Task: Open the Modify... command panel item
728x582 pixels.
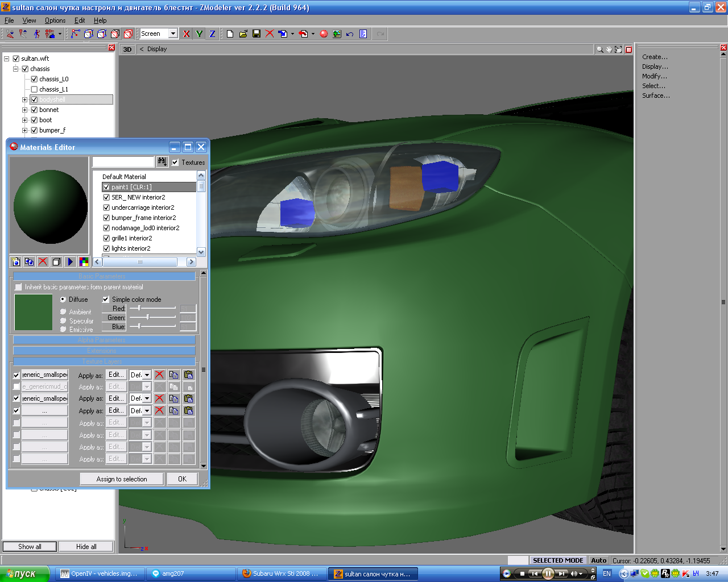Action: pos(655,76)
